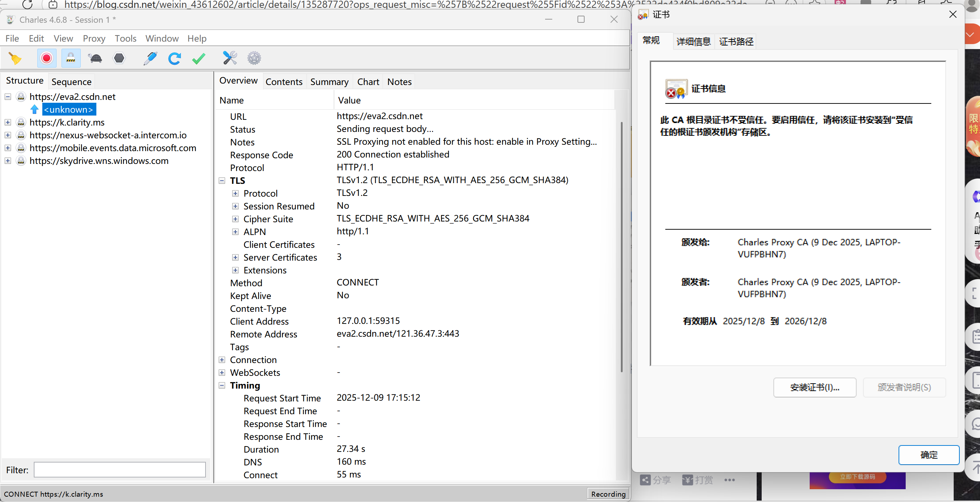Open the Window menu
Viewport: 980px width, 502px height.
pos(162,38)
